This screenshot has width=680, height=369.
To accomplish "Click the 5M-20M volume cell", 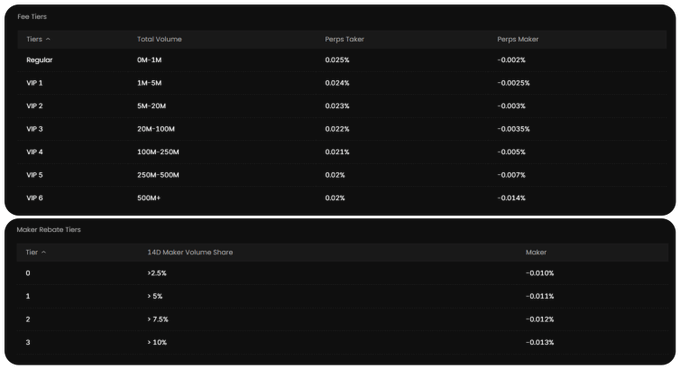I will coord(151,106).
